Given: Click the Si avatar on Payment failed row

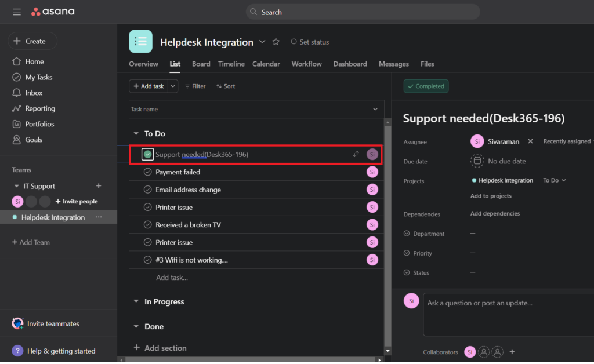Looking at the screenshot, I should pos(372,172).
